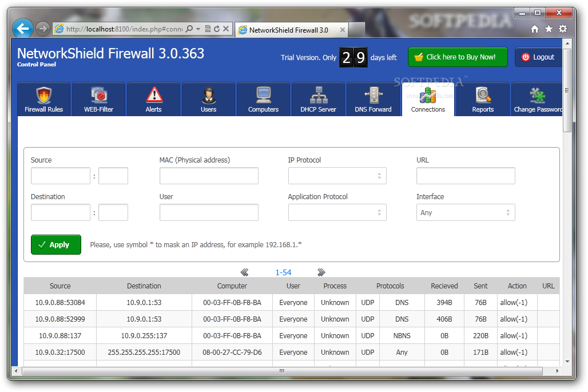588x392 pixels.
Task: Open Favorites star icon
Action: 549,29
